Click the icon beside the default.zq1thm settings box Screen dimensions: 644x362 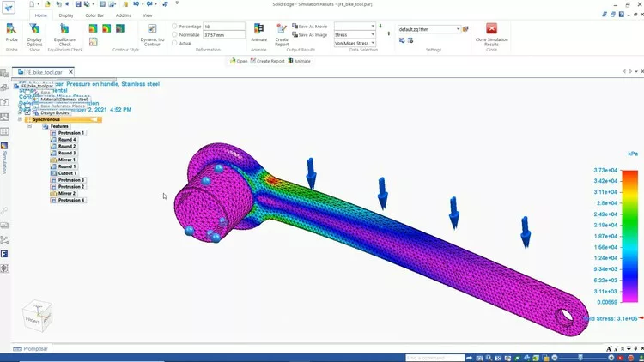465,29
